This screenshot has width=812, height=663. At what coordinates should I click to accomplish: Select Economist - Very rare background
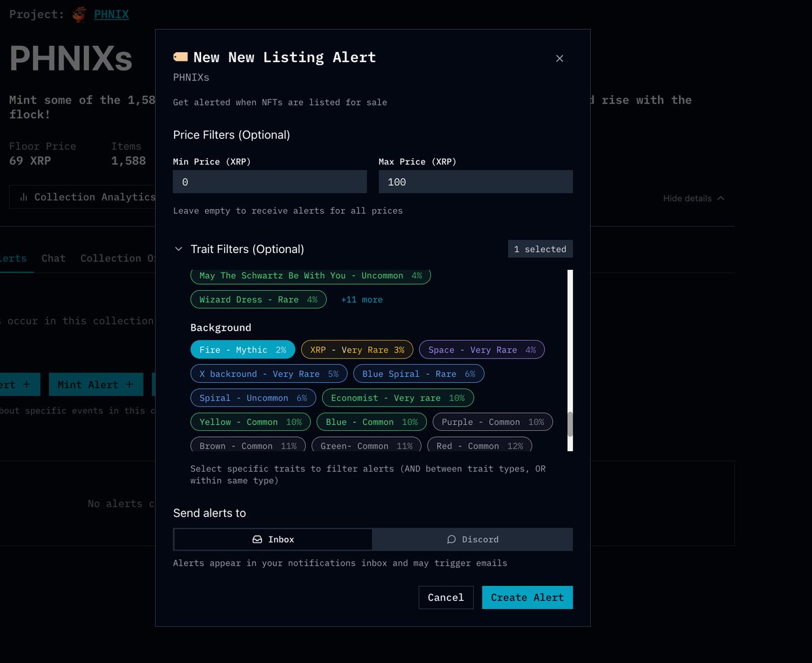398,398
